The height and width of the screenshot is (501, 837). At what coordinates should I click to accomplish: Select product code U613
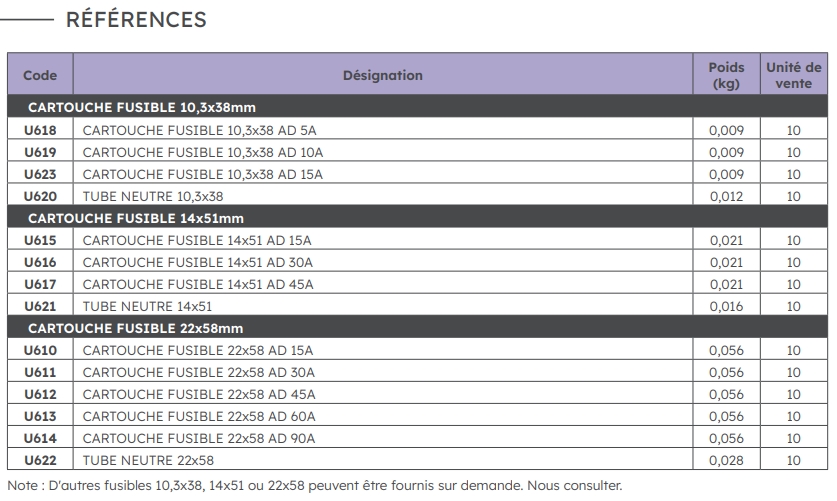click(x=40, y=416)
